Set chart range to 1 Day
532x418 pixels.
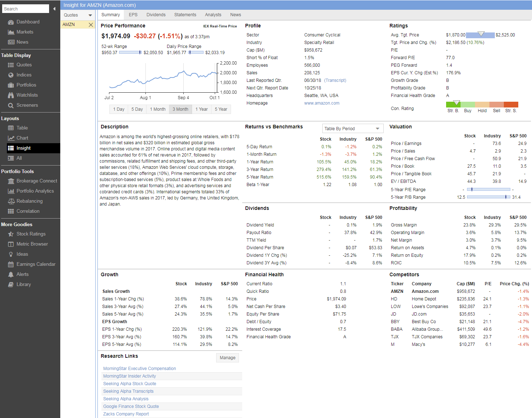click(x=119, y=109)
